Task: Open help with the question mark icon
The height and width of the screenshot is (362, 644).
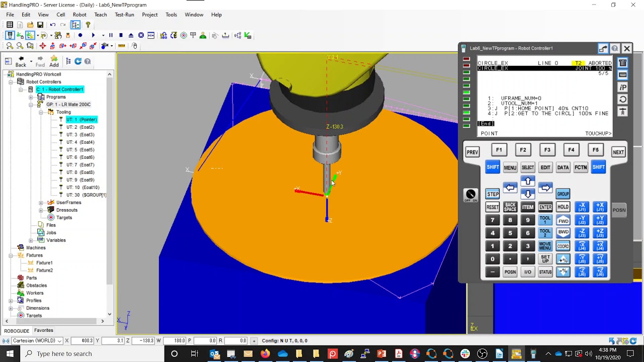Action: pyautogui.click(x=88, y=25)
